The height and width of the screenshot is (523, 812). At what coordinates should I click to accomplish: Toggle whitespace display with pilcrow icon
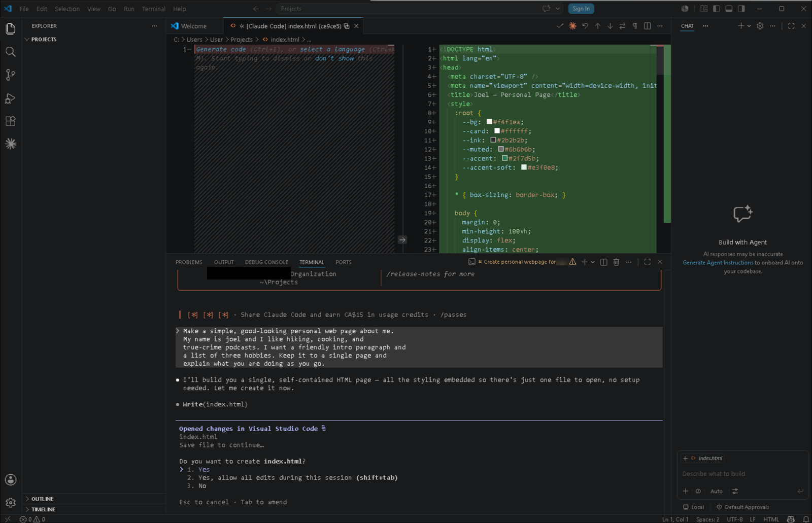[x=635, y=26]
